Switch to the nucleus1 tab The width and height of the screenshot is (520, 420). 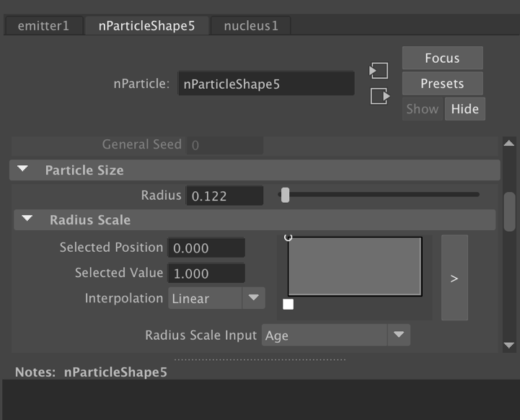(251, 25)
